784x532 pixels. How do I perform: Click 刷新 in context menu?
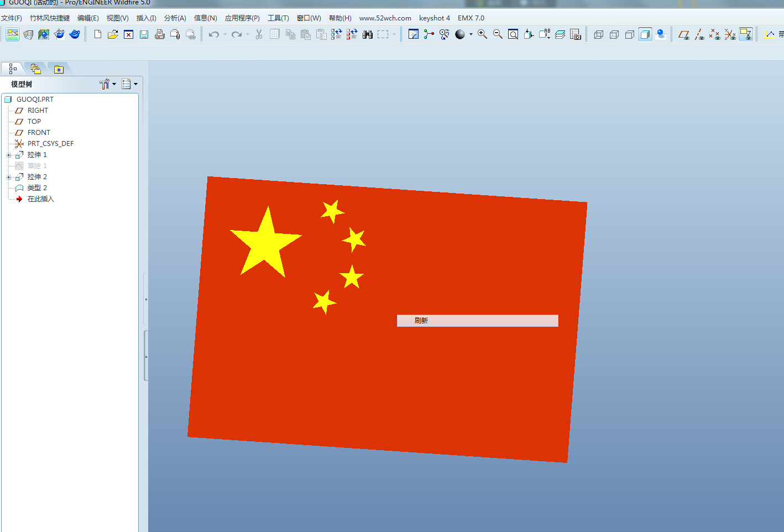click(x=478, y=321)
